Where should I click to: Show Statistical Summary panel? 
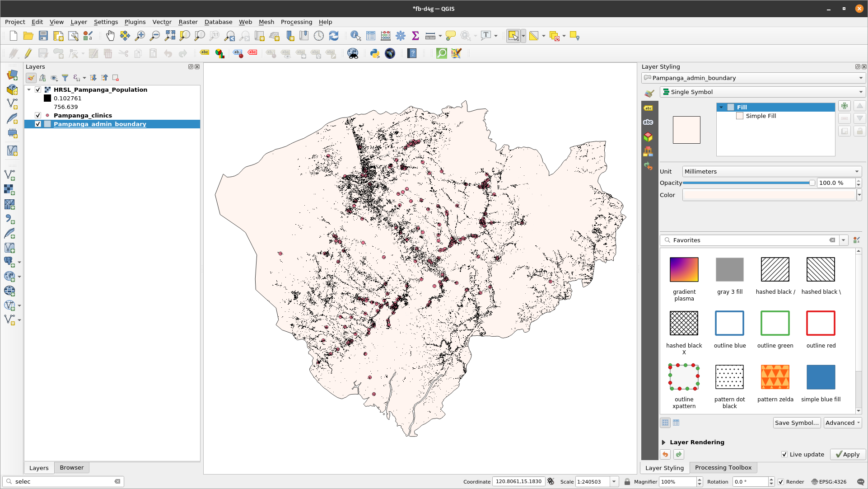415,36
